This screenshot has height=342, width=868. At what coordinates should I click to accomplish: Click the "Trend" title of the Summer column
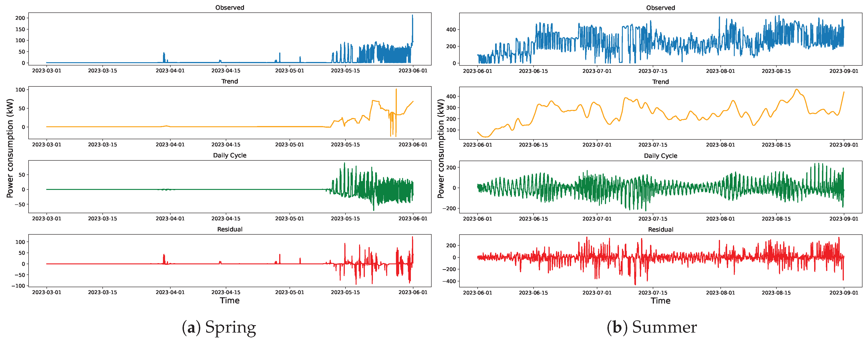660,82
